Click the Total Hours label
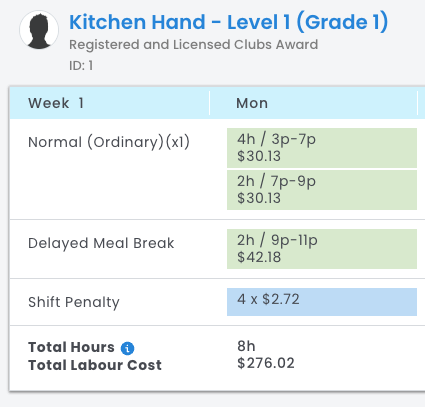Image resolution: width=425 pixels, height=407 pixels. tap(71, 347)
